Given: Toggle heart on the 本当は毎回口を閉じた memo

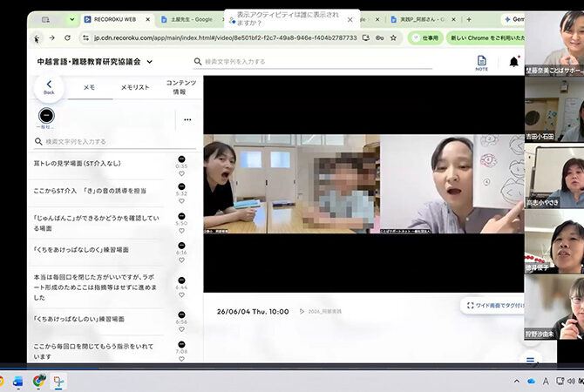Looking at the screenshot, I should click(181, 295).
